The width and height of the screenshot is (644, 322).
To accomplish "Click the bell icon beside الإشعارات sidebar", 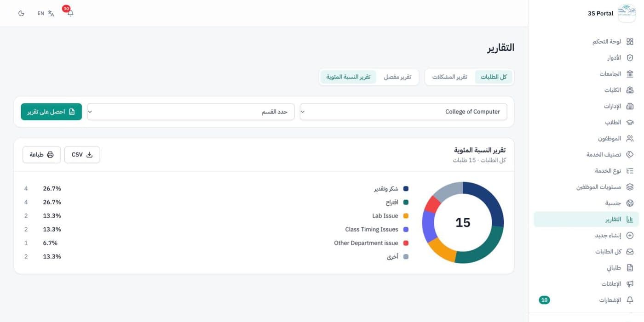I will tap(630, 300).
